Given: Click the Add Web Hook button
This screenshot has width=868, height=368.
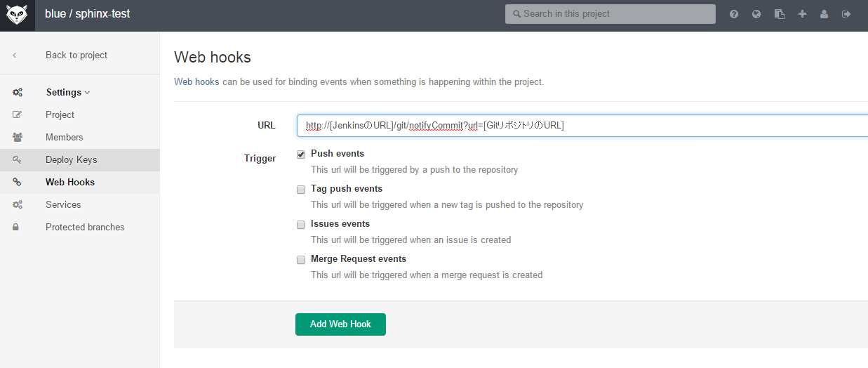Looking at the screenshot, I should 340,324.
